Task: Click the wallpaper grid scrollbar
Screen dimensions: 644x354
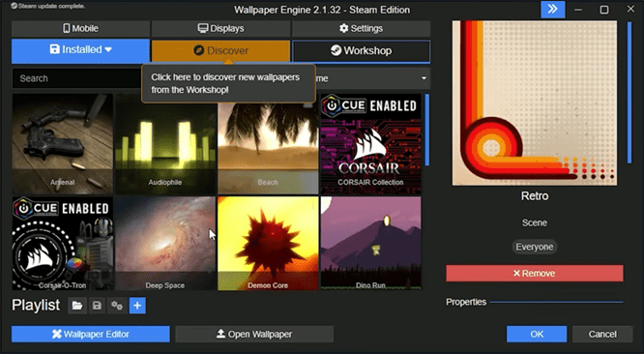Action: [x=427, y=130]
